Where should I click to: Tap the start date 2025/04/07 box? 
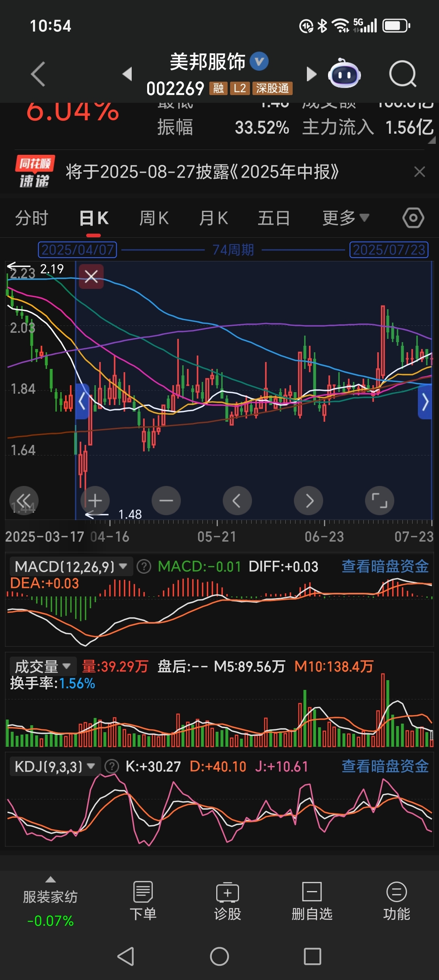(x=77, y=250)
